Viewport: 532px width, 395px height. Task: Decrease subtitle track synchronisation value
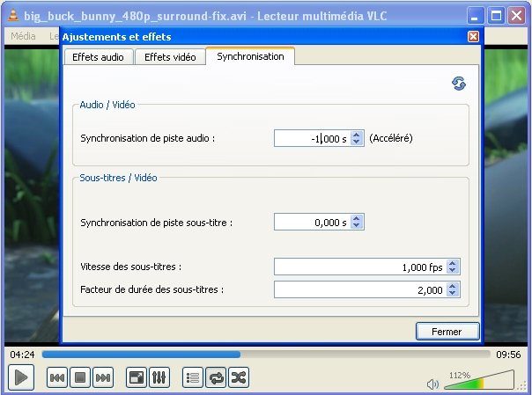(x=356, y=225)
